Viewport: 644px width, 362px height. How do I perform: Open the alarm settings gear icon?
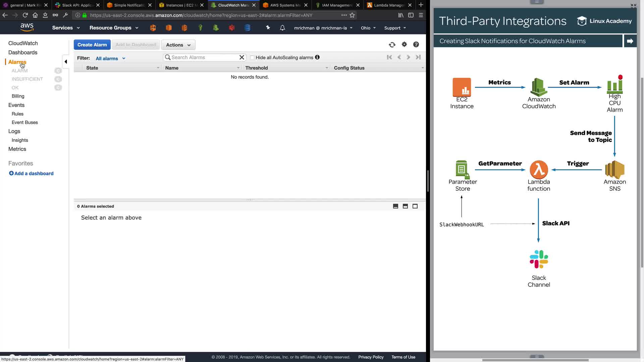pyautogui.click(x=404, y=45)
